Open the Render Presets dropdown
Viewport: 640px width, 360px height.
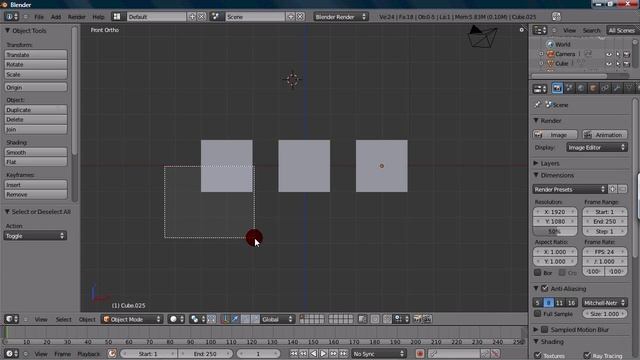[569, 189]
